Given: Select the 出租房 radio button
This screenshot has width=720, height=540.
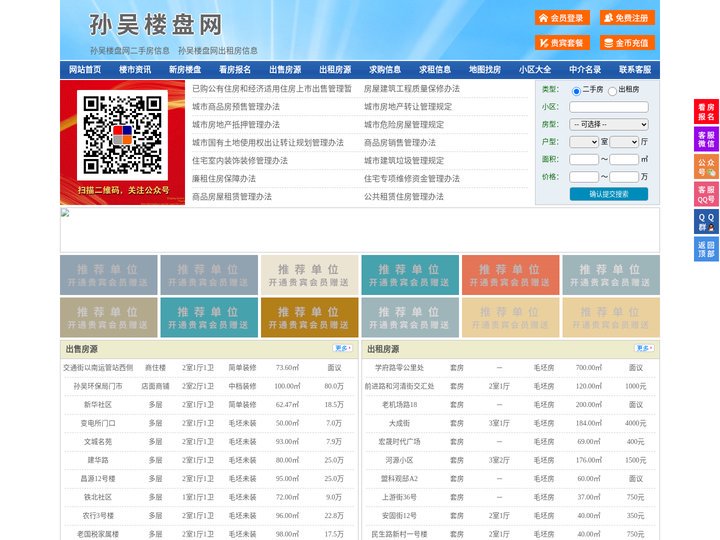Looking at the screenshot, I should pos(612,91).
